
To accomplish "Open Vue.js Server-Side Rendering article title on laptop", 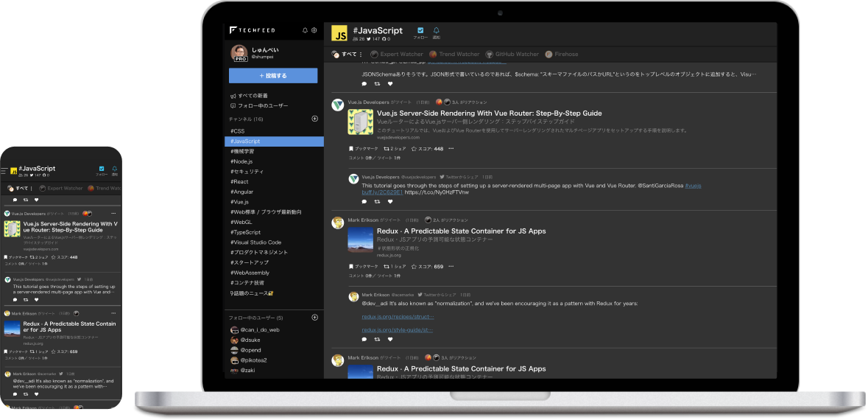I will (x=490, y=113).
